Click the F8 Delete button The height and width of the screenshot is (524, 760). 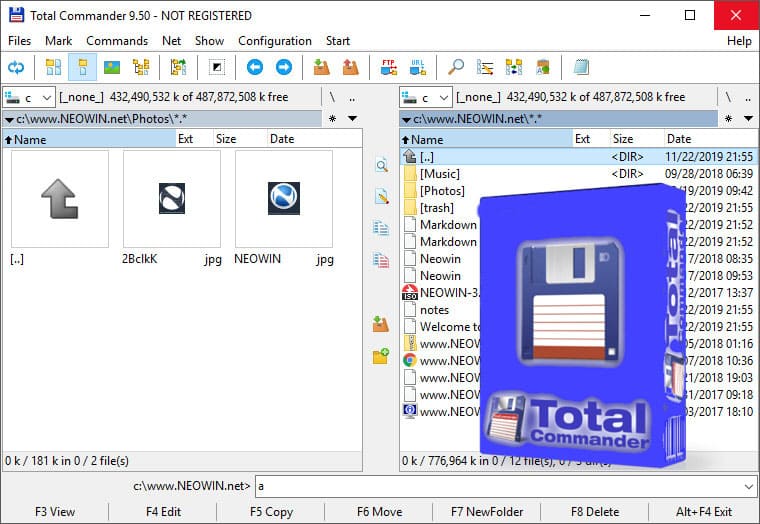coord(595,512)
